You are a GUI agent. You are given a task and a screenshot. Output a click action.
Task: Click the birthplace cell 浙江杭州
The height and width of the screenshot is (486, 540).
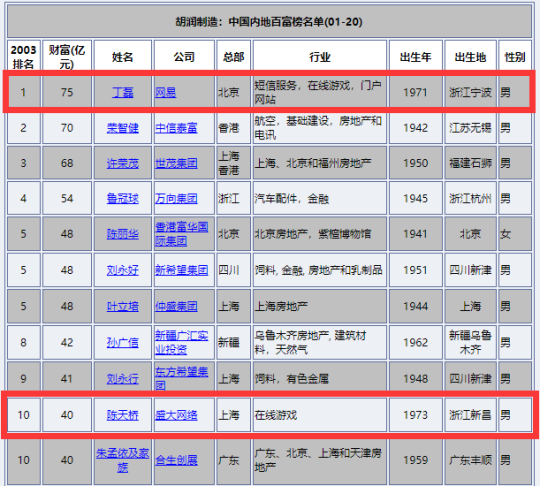point(470,199)
